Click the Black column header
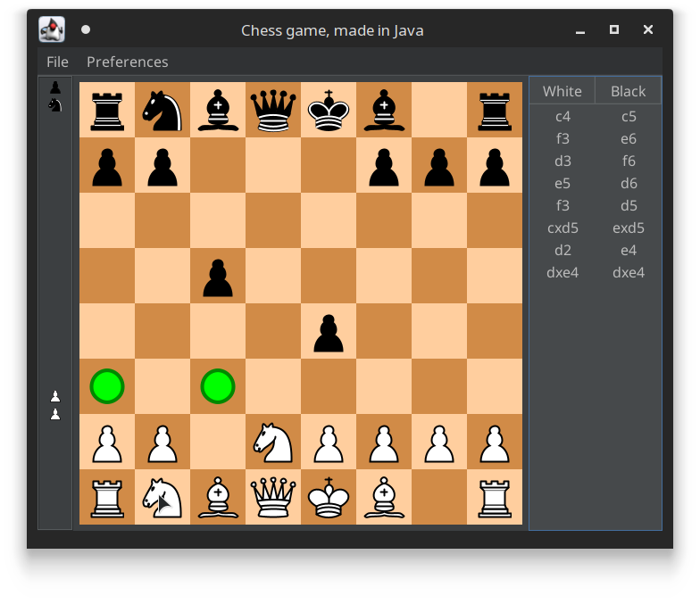The image size is (700, 604). point(629,91)
